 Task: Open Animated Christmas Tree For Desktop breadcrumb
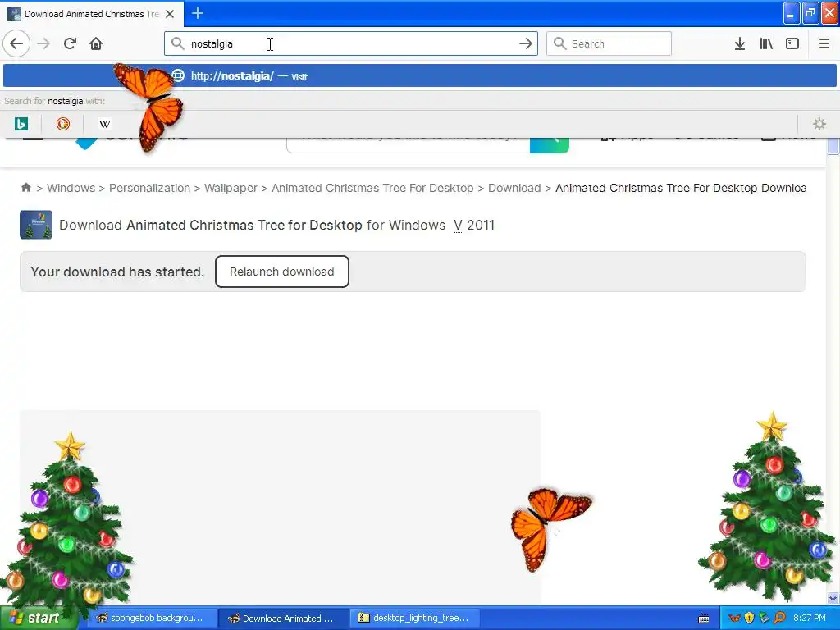pos(372,188)
